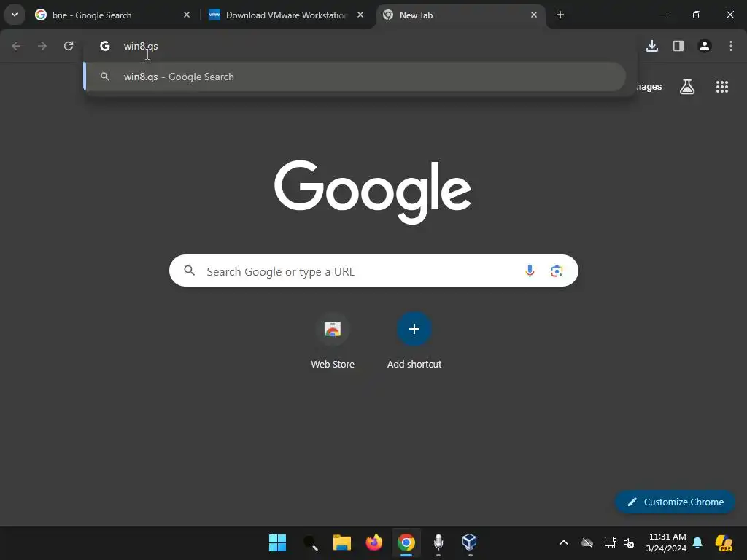Click the muted volume tray icon
This screenshot has width=747, height=560.
629,542
